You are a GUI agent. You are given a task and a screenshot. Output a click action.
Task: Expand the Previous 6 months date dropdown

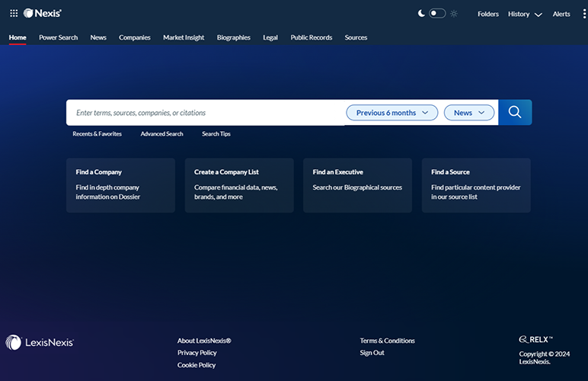click(392, 113)
